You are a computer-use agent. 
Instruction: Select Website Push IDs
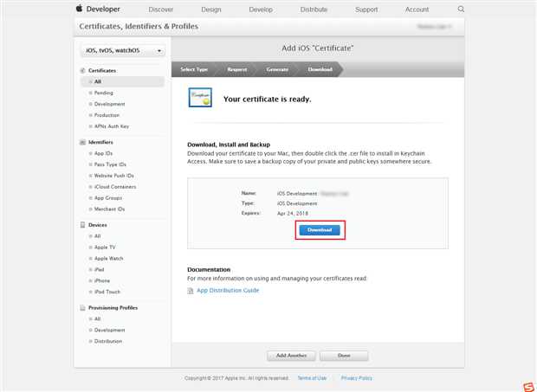click(x=114, y=176)
